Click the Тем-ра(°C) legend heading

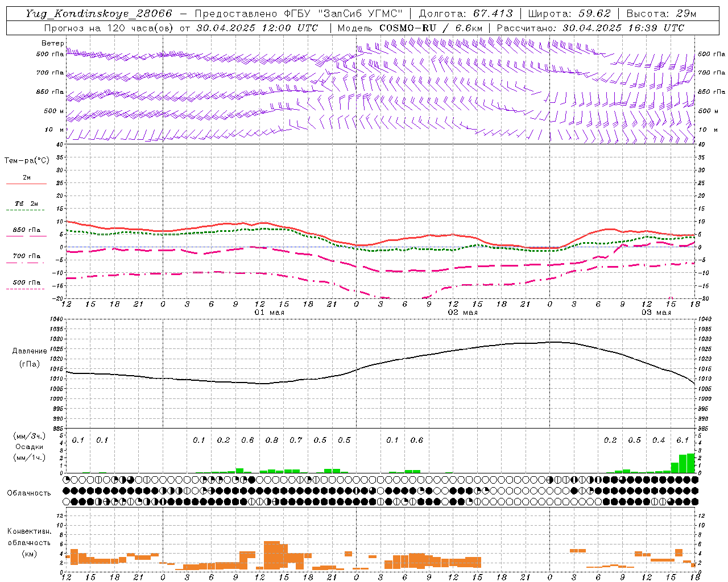click(27, 161)
